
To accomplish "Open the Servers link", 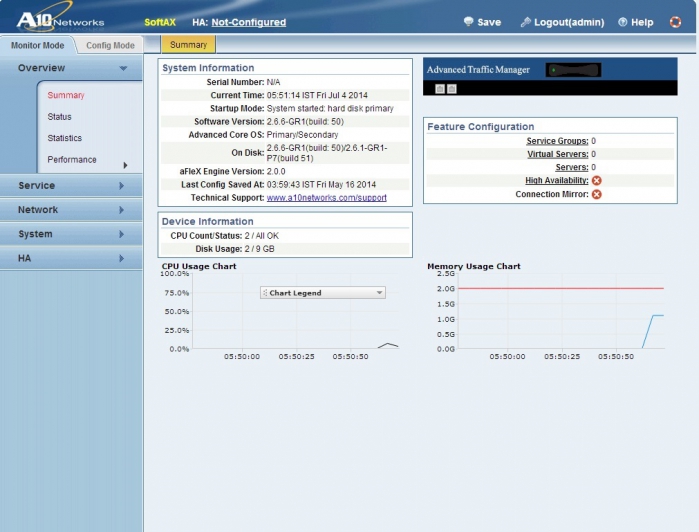I will click(572, 167).
